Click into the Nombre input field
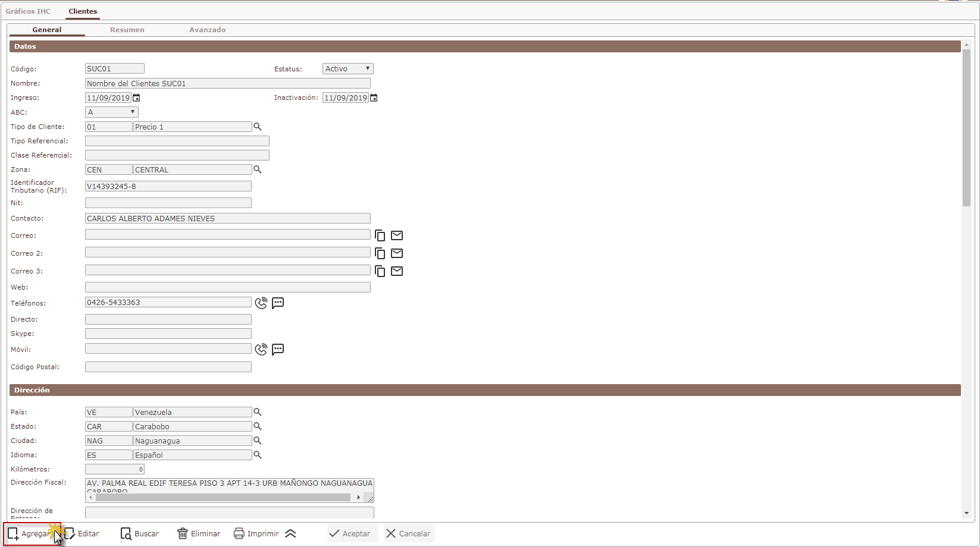The image size is (980, 547). 227,84
